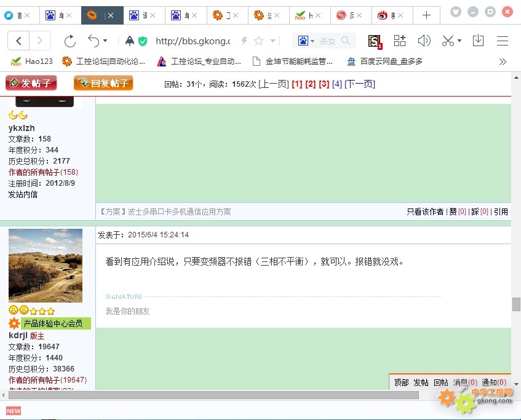View all posts by kdrjl (19647)
This screenshot has width=521, height=420.
(x=48, y=380)
